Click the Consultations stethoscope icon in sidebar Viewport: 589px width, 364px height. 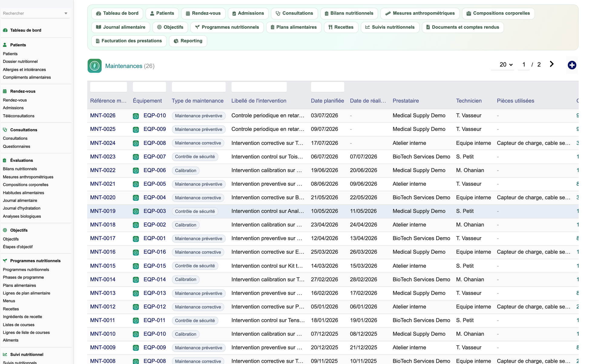pos(5,130)
